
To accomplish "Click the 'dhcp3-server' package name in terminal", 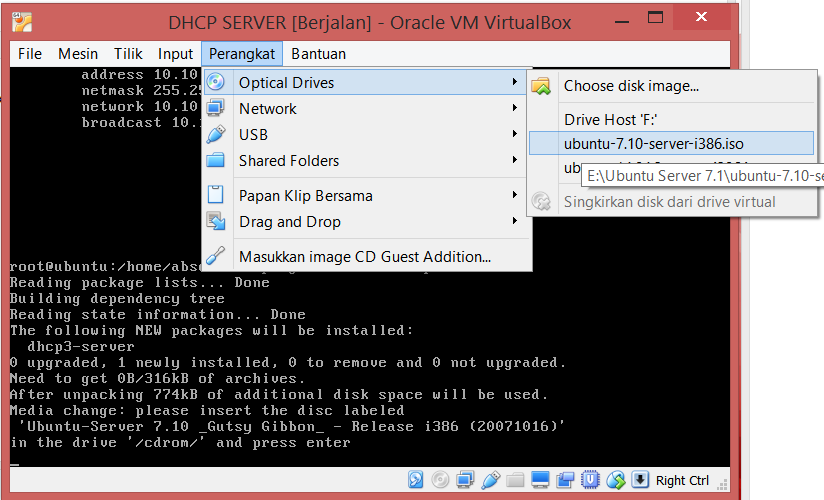I will tap(81, 346).
